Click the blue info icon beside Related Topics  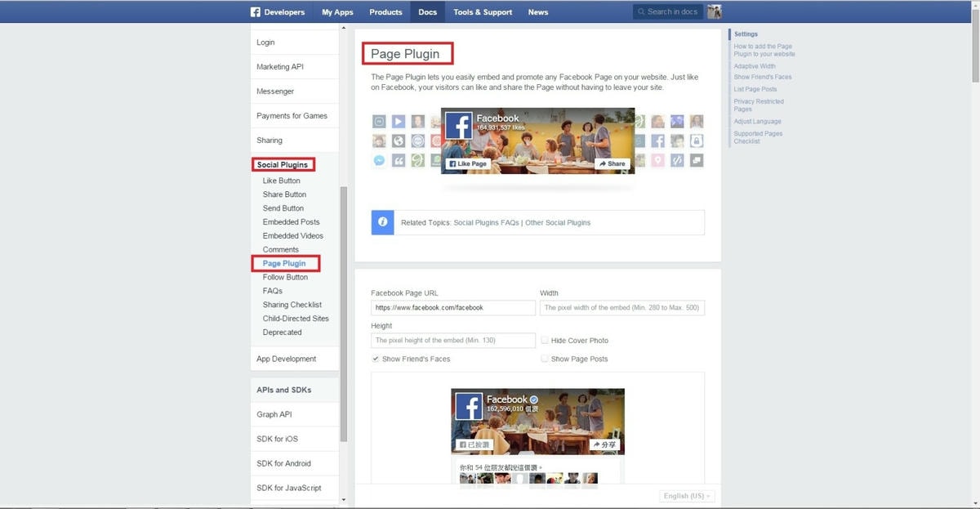[x=382, y=222]
